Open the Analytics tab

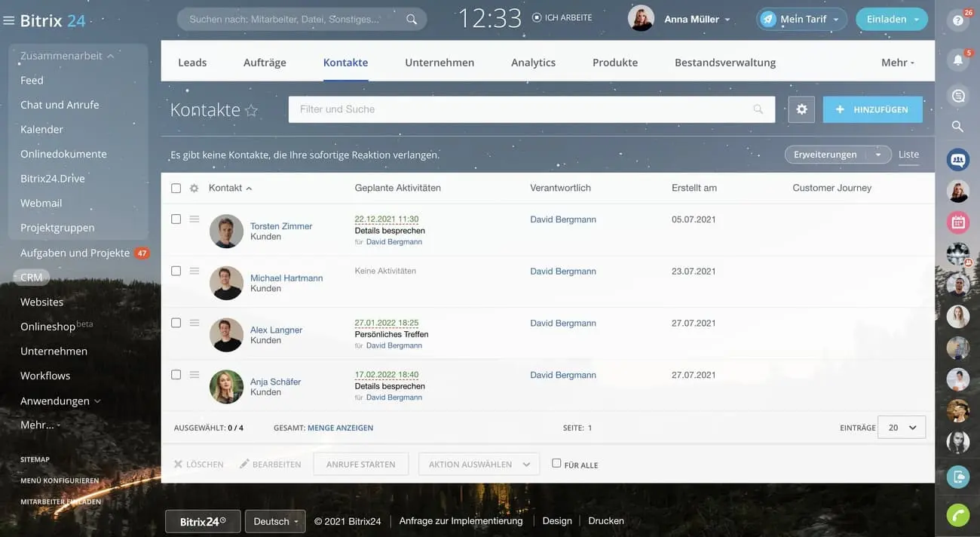[533, 63]
